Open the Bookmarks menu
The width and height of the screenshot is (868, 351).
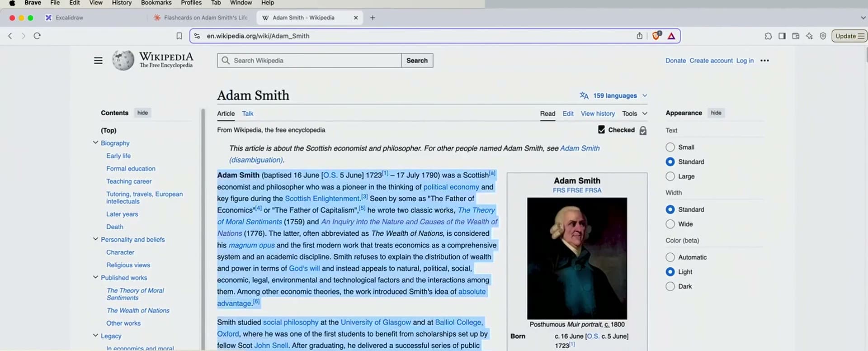pyautogui.click(x=156, y=3)
